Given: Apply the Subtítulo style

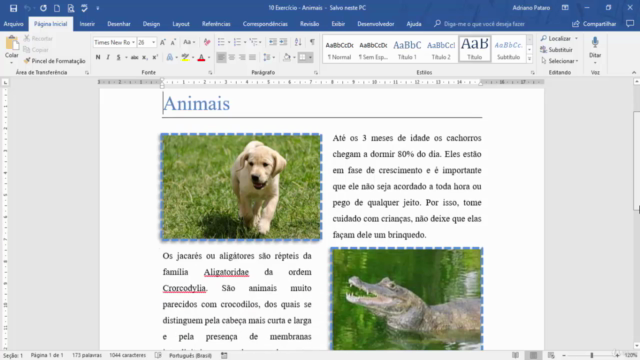Looking at the screenshot, I should (x=508, y=49).
